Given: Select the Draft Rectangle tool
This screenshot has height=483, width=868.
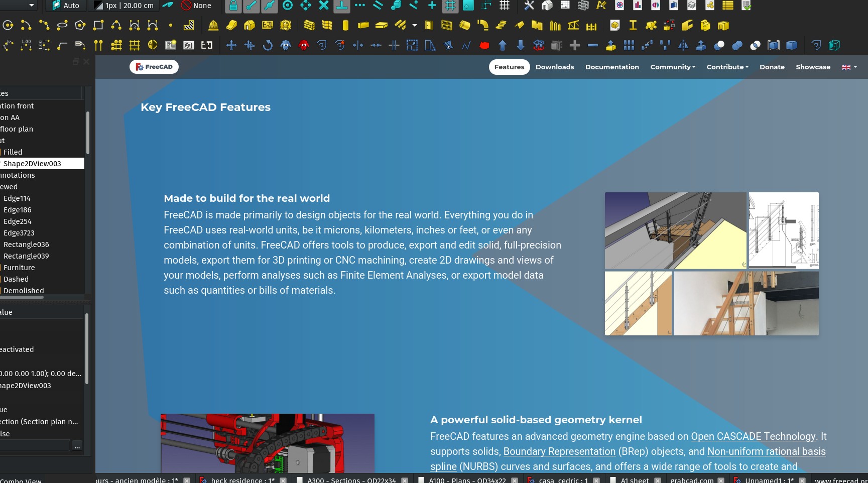Looking at the screenshot, I should click(98, 25).
